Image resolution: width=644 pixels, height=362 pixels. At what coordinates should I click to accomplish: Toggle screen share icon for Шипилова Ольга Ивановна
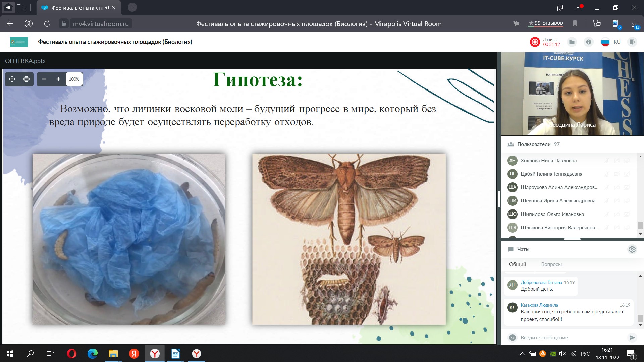coord(627,214)
